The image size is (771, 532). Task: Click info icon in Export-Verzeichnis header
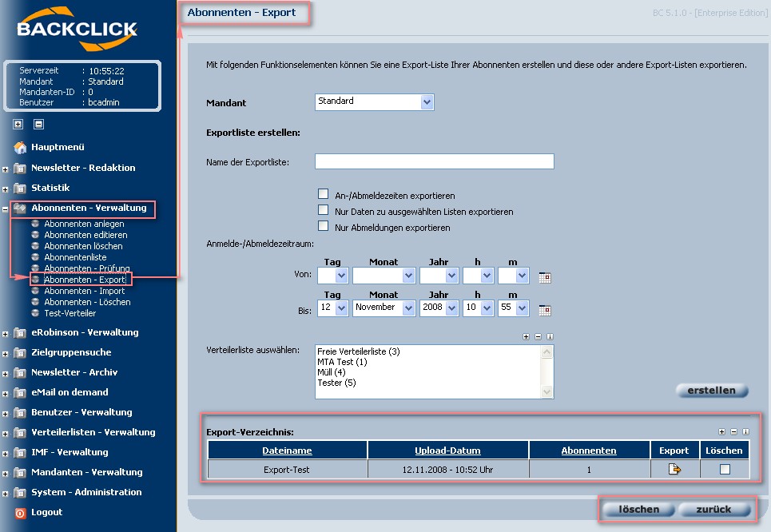pyautogui.click(x=745, y=431)
